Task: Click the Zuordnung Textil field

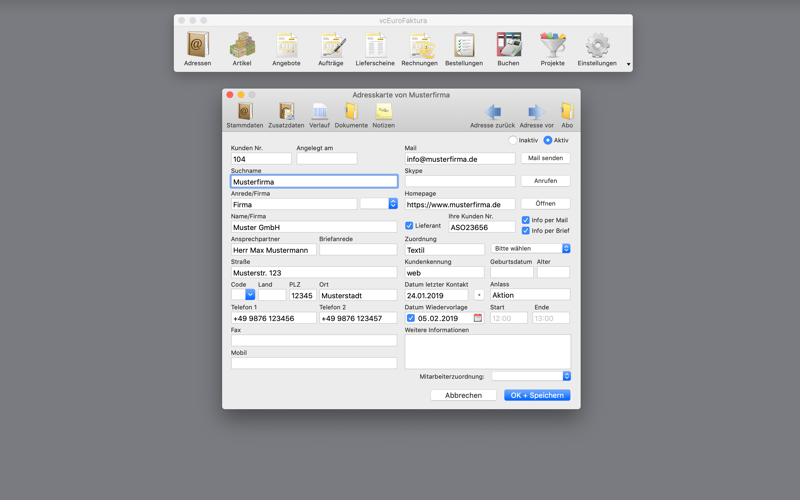Action: coord(444,250)
